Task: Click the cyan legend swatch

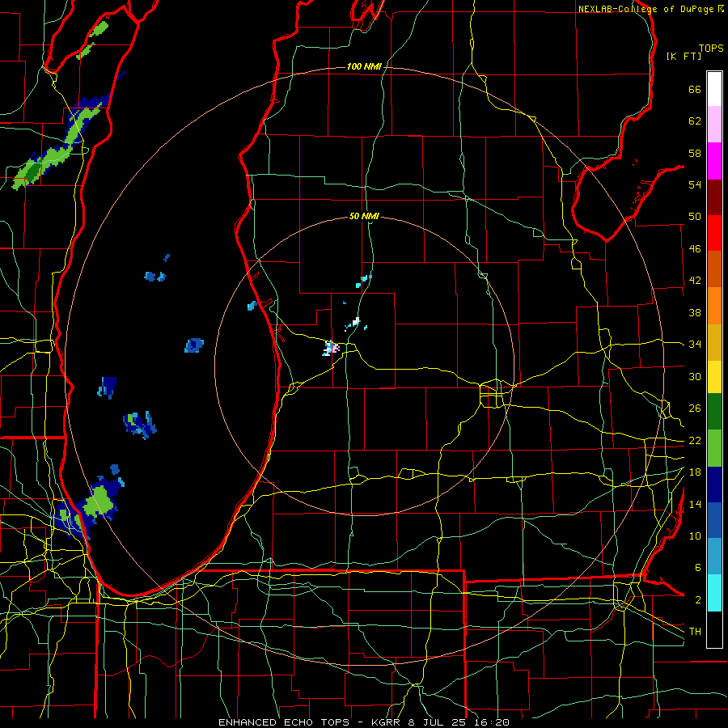Action: (x=714, y=593)
